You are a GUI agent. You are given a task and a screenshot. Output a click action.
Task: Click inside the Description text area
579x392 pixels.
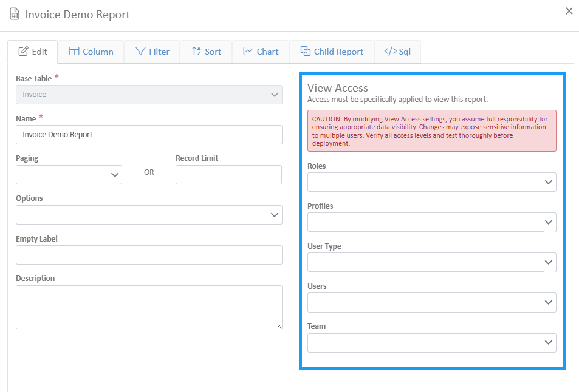149,307
